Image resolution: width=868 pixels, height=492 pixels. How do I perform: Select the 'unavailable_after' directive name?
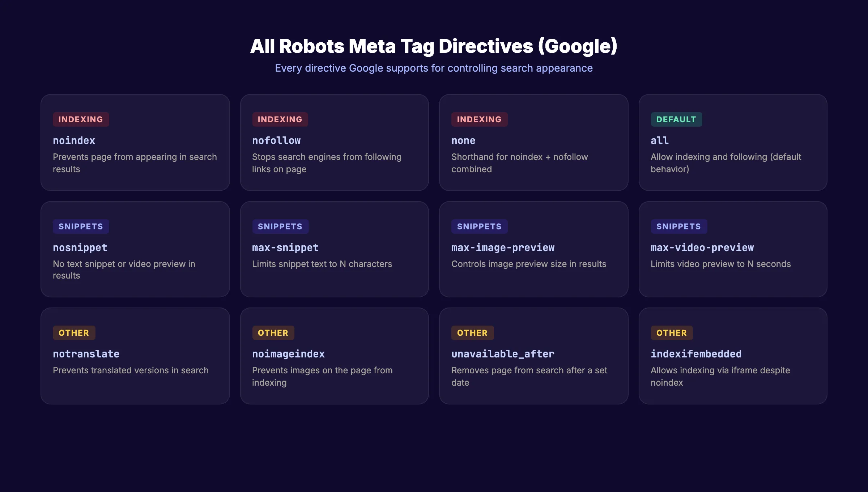coord(503,354)
